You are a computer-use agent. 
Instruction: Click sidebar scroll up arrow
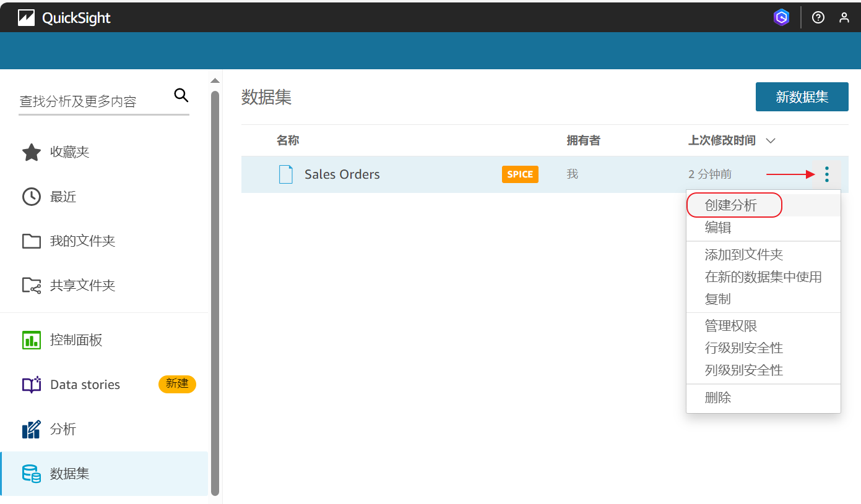pos(215,81)
